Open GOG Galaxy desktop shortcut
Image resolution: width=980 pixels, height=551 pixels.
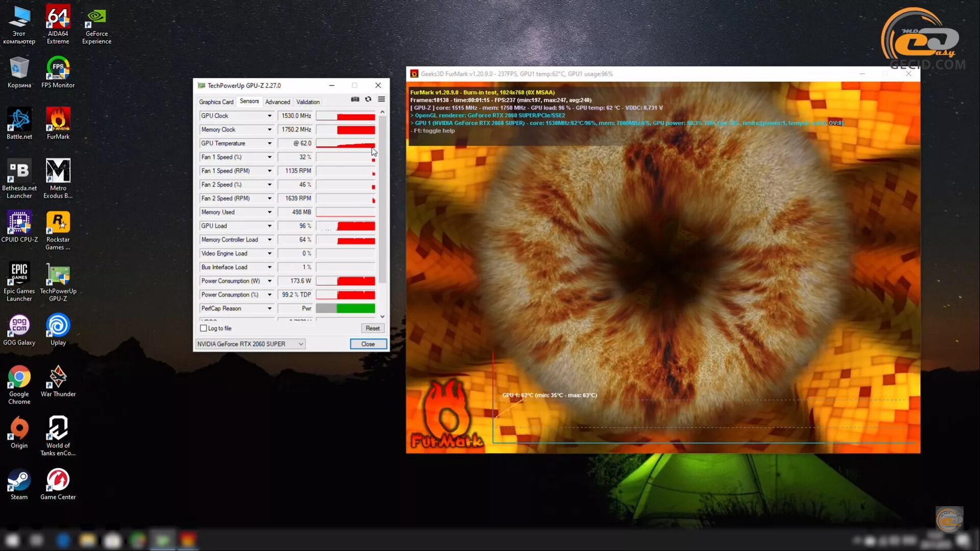[x=19, y=329]
